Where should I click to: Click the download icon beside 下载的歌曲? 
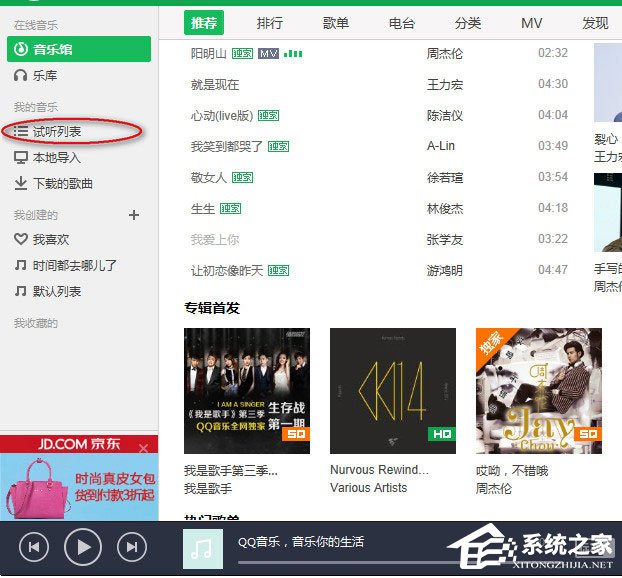(x=21, y=183)
